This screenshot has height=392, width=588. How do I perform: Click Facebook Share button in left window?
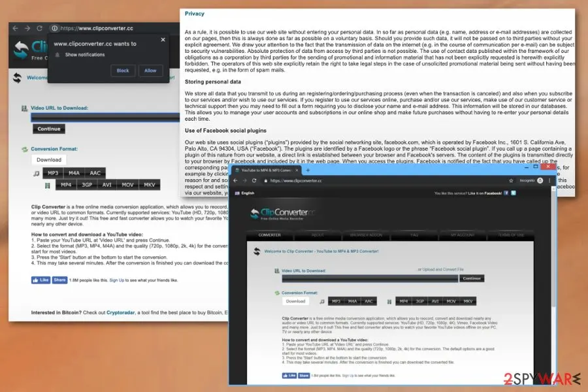(59, 280)
